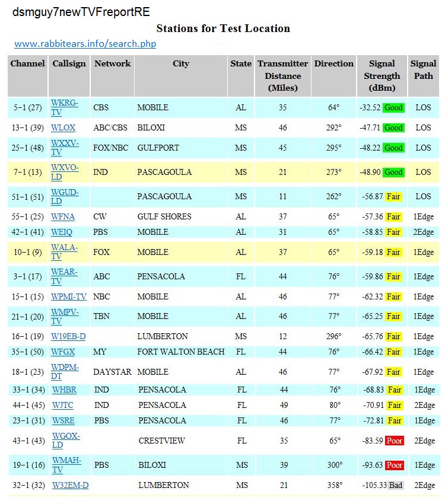Click the WEAR-TV Pensacola link
Viewport: 445px width, 504px height.
pos(64,276)
